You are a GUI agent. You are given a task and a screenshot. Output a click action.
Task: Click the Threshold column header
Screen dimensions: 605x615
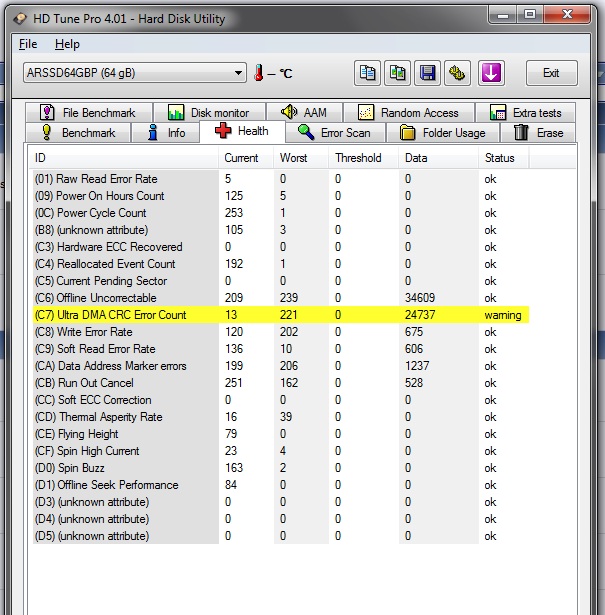pyautogui.click(x=363, y=158)
